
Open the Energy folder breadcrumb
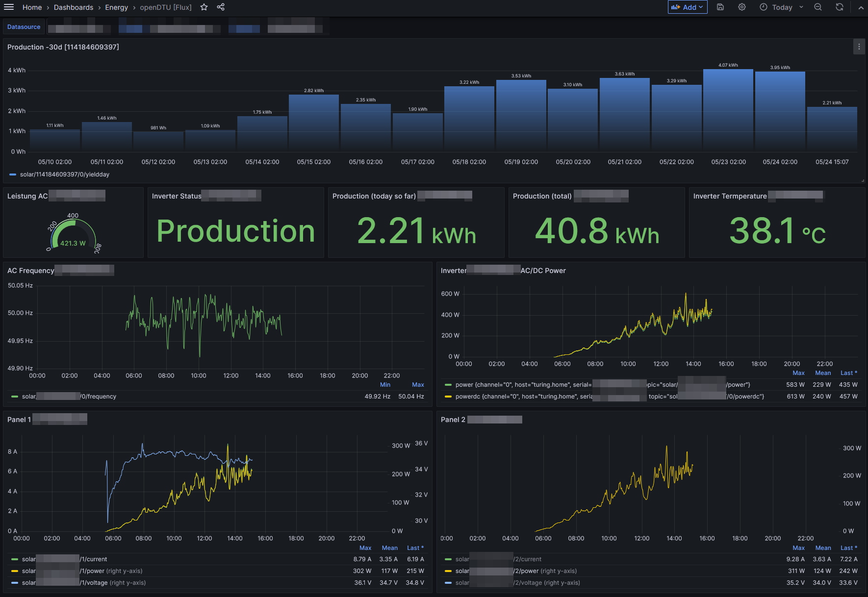click(116, 7)
